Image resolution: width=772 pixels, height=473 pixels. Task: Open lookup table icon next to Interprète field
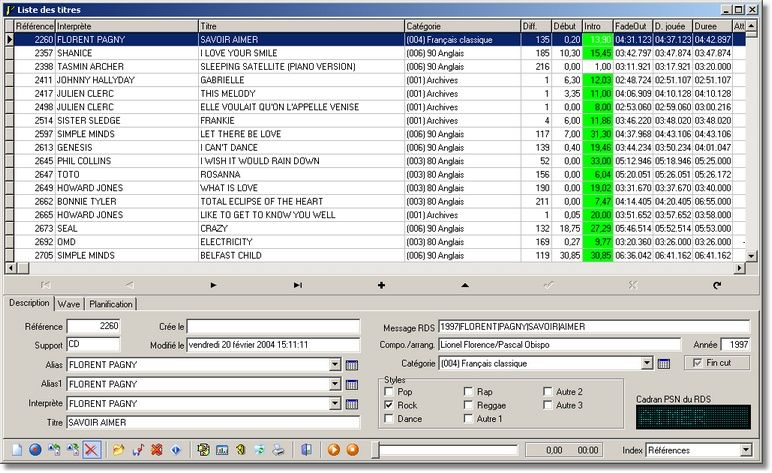coord(352,404)
